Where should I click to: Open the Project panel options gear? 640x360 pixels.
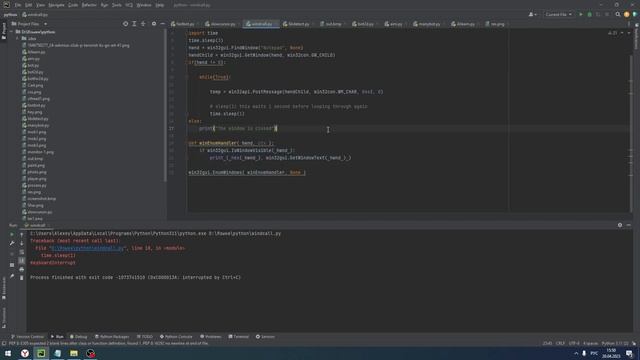(x=154, y=24)
